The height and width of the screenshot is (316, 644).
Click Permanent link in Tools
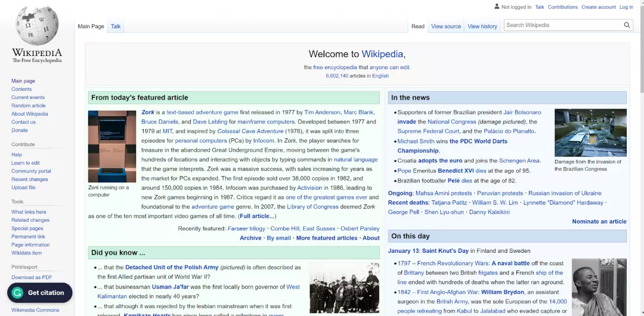pos(29,237)
